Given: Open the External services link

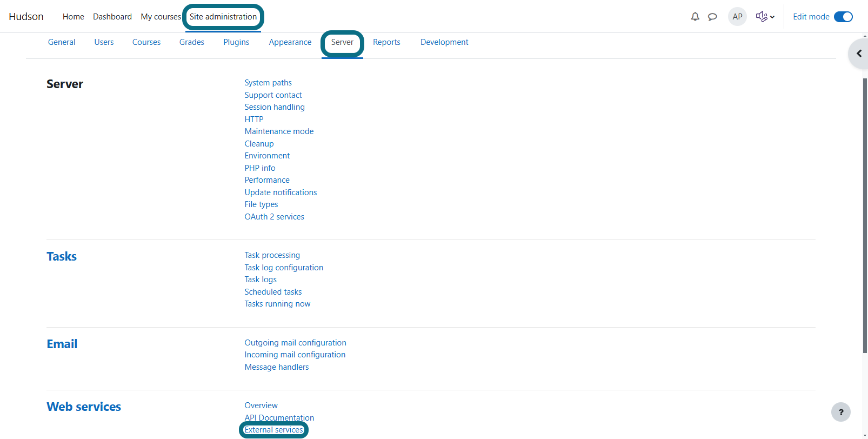Looking at the screenshot, I should coord(273,430).
